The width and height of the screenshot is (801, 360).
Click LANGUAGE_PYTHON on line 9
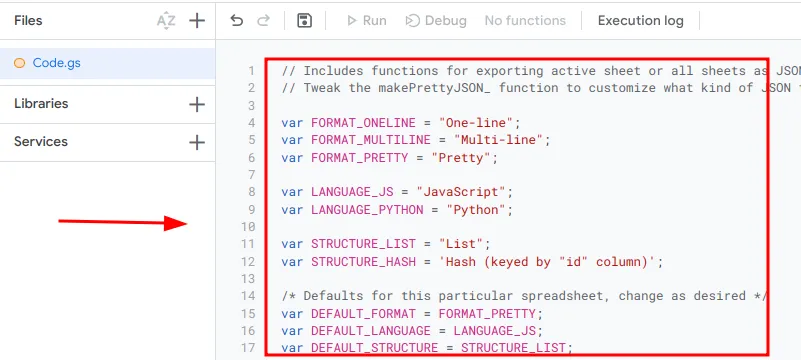click(367, 210)
